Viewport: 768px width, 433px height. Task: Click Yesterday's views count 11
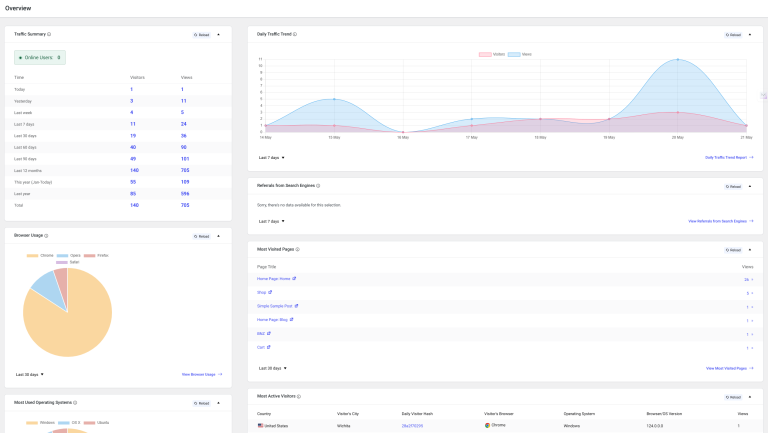[184, 101]
